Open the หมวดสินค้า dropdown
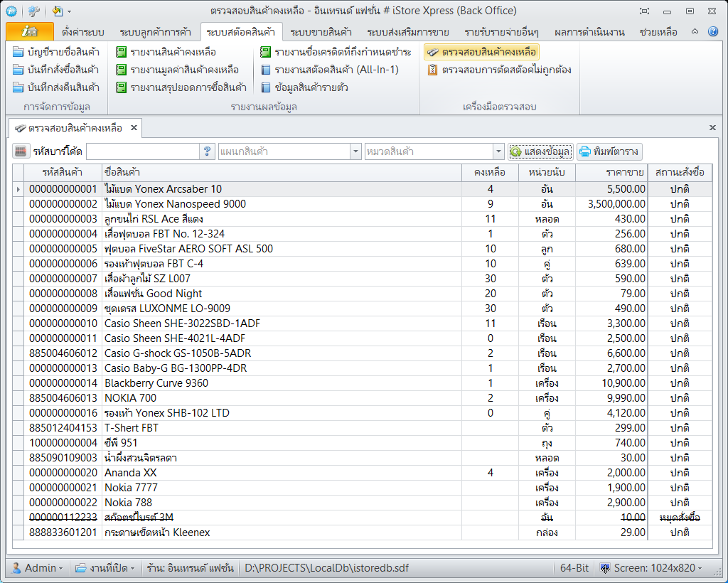The height and width of the screenshot is (583, 728). coord(498,151)
